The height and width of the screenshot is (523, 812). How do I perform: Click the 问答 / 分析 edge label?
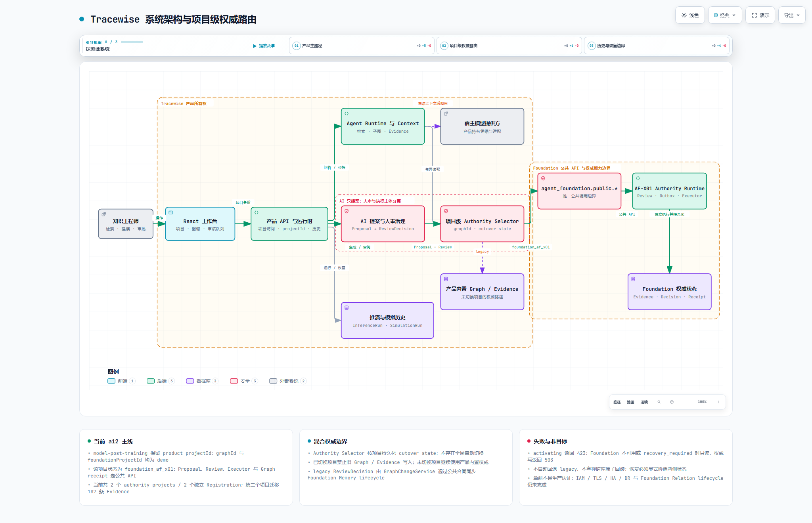pyautogui.click(x=334, y=168)
